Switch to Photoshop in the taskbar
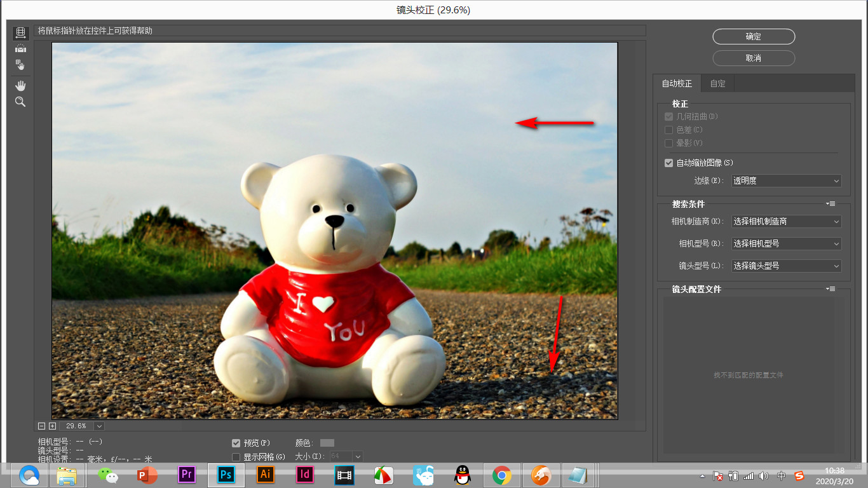The height and width of the screenshot is (488, 868). pyautogui.click(x=226, y=475)
